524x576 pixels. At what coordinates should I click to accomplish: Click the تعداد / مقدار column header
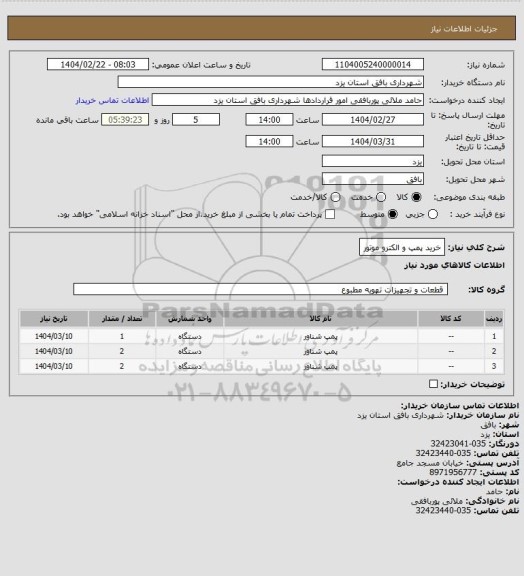[x=122, y=319]
